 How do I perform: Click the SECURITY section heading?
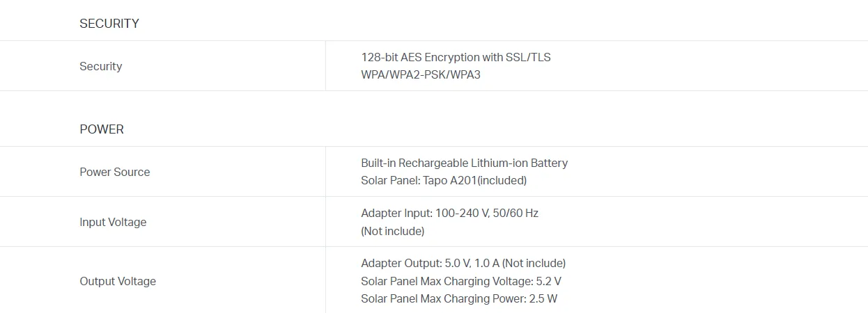point(109,24)
